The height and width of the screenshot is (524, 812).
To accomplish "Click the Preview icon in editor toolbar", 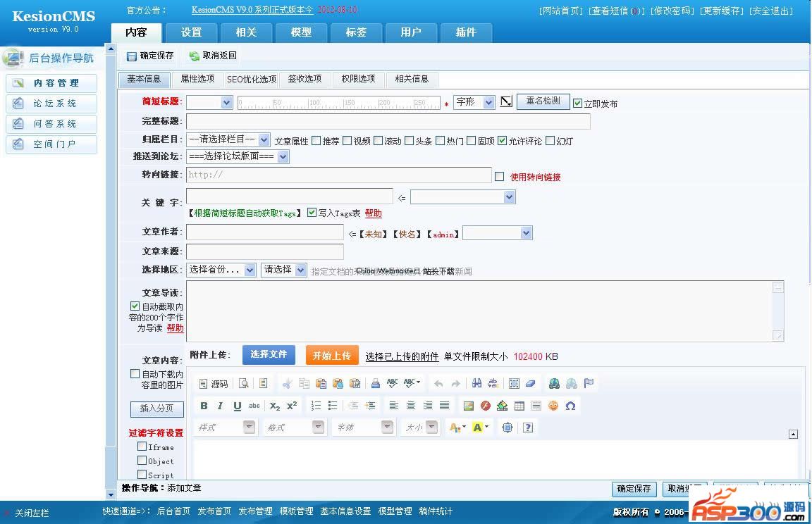I will (x=243, y=383).
